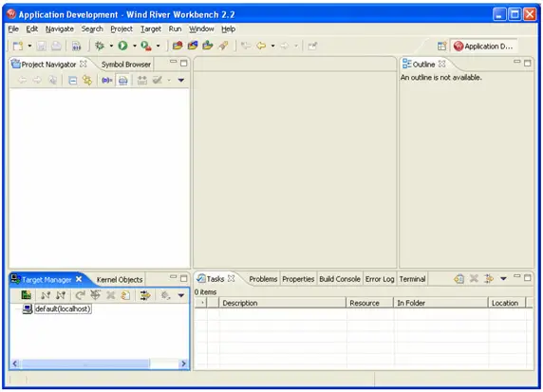Open the Debug dropdown arrow
This screenshot has height=392, width=543.
click(111, 46)
